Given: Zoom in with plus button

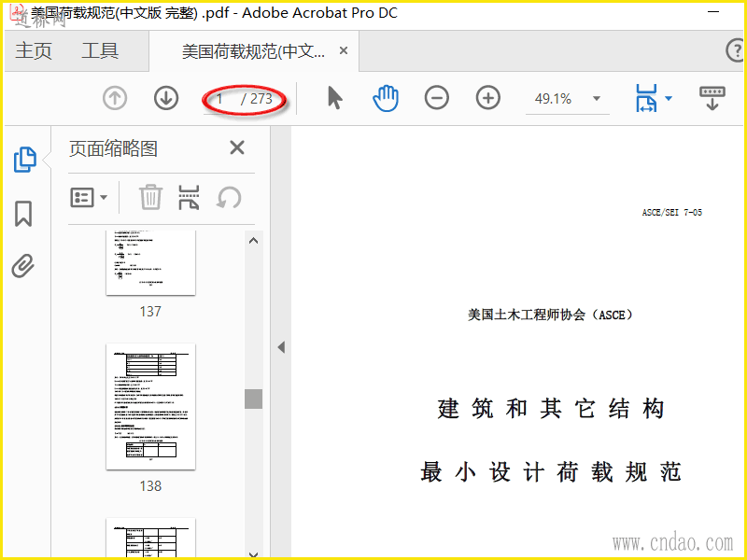Looking at the screenshot, I should coord(487,99).
